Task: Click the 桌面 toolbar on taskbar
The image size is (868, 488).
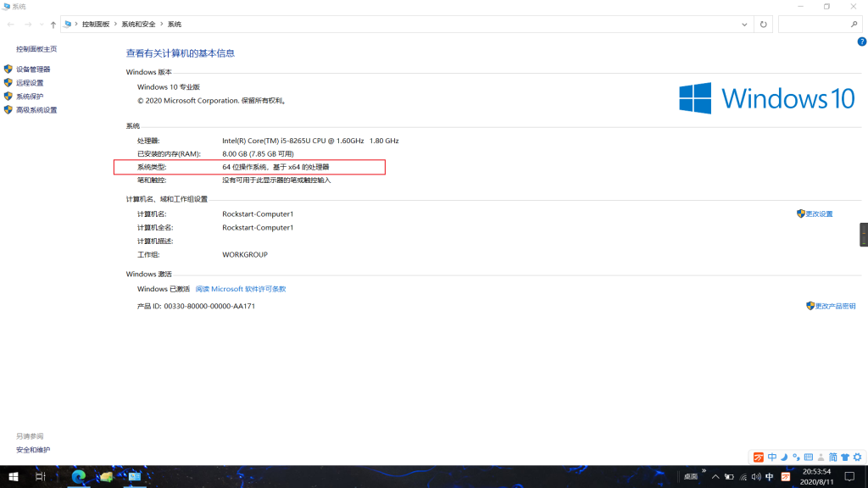Action: pos(690,476)
